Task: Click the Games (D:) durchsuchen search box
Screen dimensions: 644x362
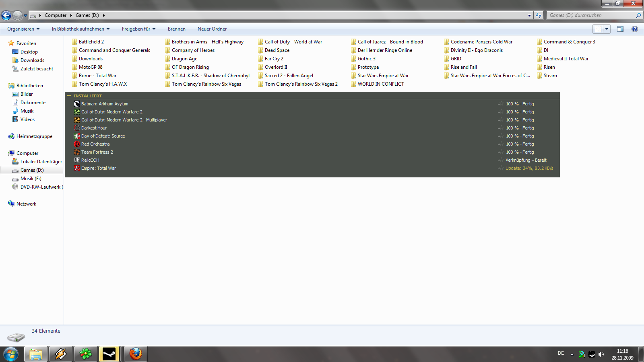Action: tap(594, 15)
